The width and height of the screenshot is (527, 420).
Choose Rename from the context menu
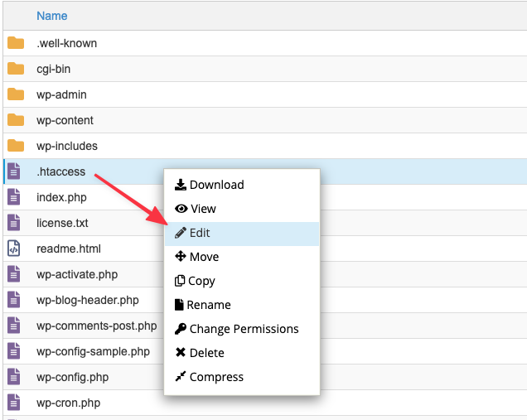(242, 305)
